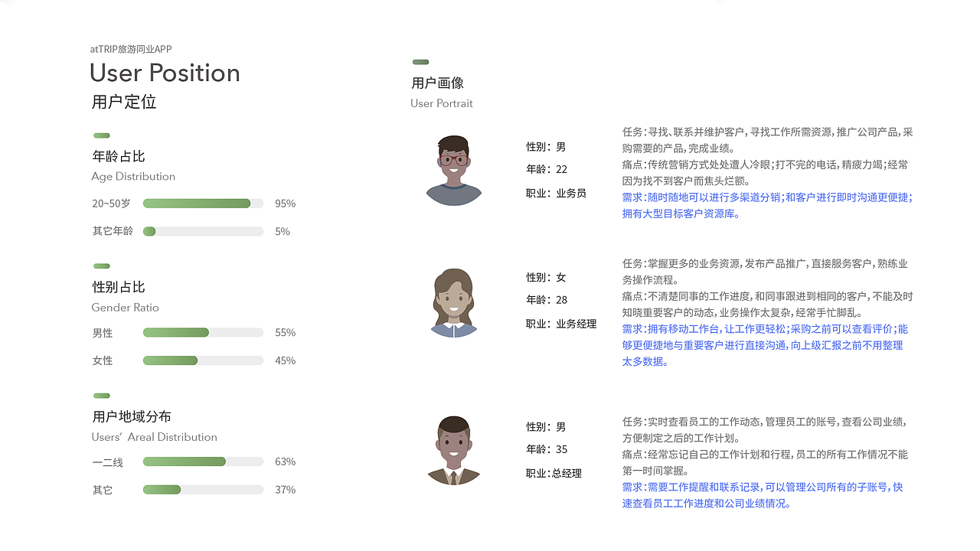The image size is (980, 551).
Task: Click the atTRIP旅游同业APP label
Action: tap(131, 49)
